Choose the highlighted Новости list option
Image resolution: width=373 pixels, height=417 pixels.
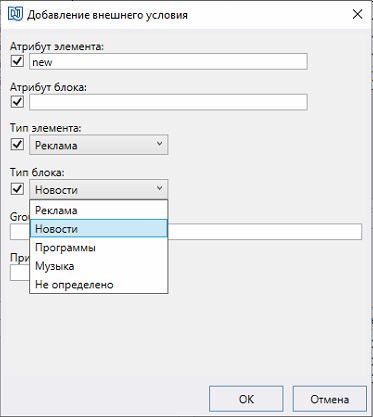point(99,229)
